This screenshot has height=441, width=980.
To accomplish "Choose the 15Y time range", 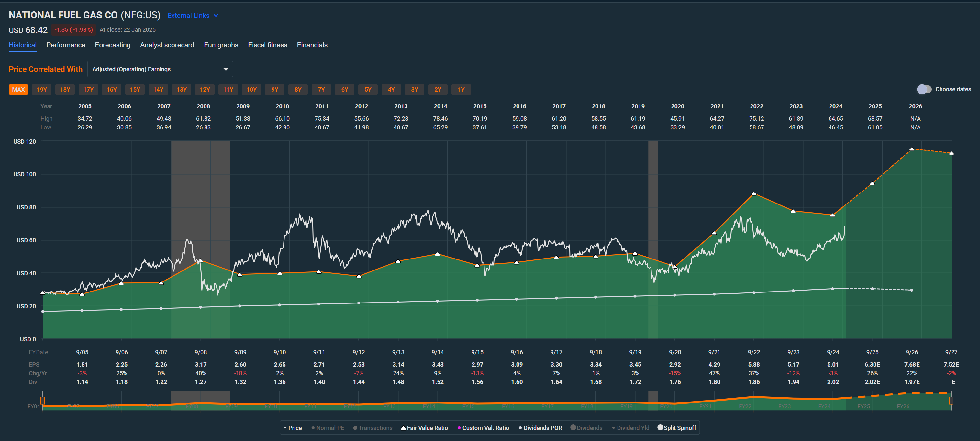I will (135, 90).
